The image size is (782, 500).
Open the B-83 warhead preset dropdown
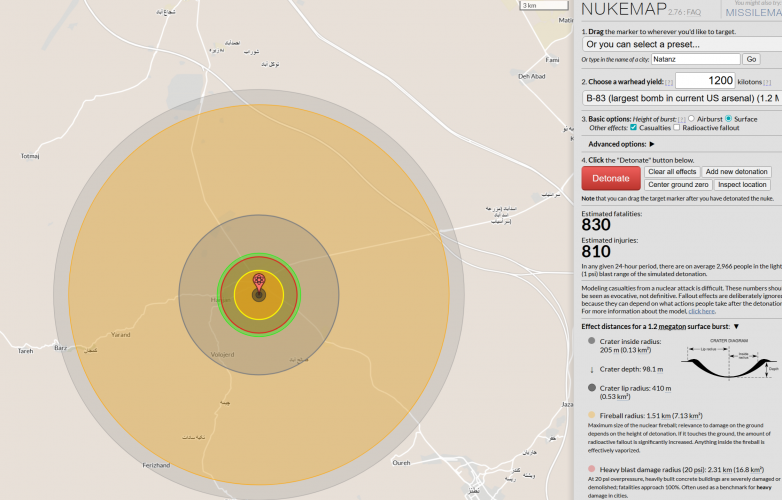pos(680,98)
